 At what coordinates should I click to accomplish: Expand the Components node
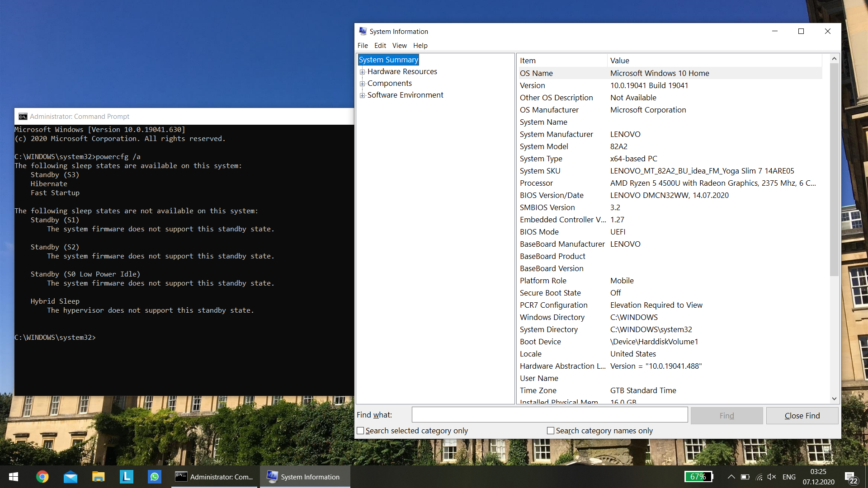point(362,84)
